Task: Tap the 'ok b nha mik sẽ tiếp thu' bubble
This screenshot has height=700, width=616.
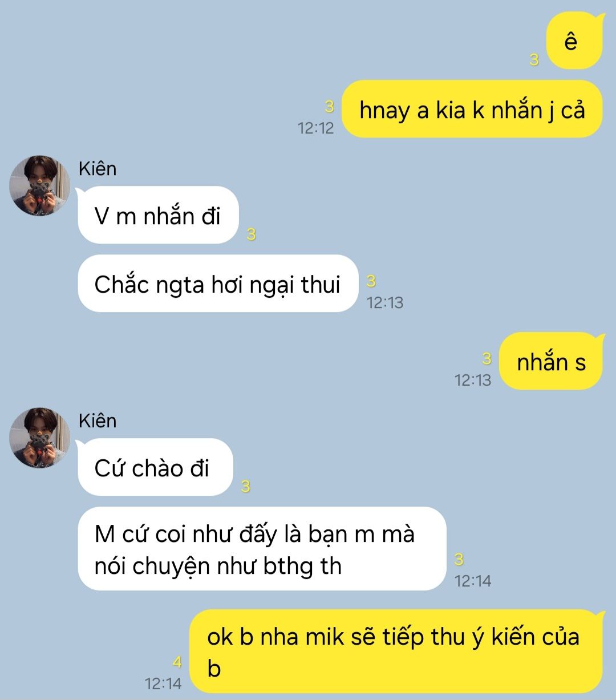Action: pyautogui.click(x=396, y=652)
